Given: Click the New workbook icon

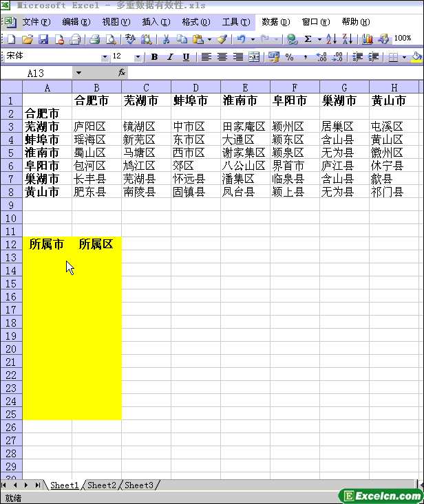Looking at the screenshot, I should [11, 39].
